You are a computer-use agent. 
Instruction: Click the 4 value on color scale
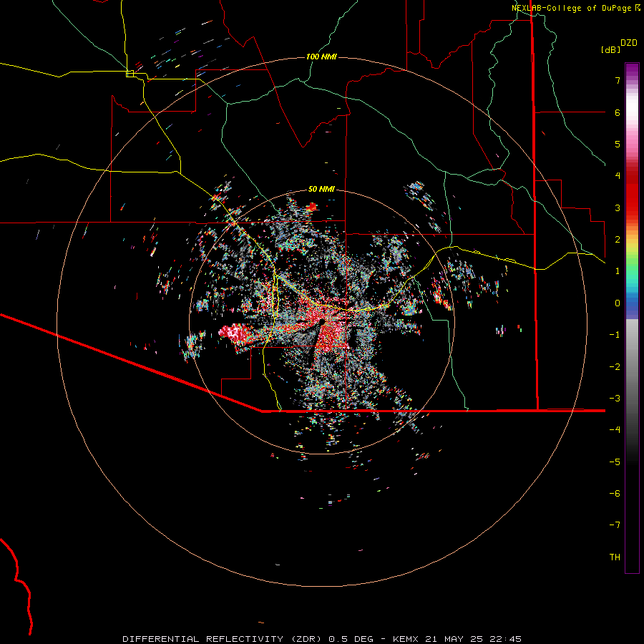pyautogui.click(x=618, y=176)
